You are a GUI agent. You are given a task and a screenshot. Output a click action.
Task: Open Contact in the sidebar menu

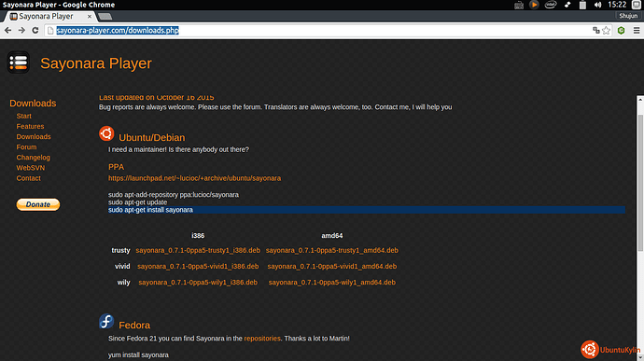28,178
